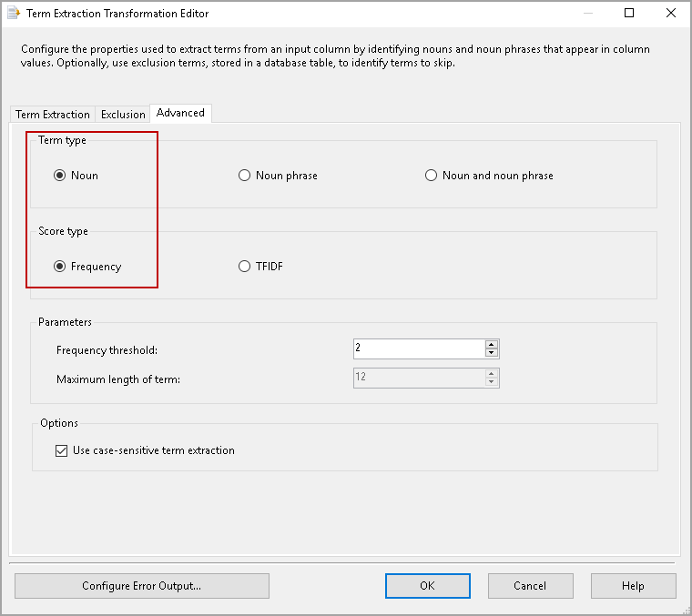Screen dimensions: 692x616
Task: Open the Term Extraction tab
Action: coord(53,115)
